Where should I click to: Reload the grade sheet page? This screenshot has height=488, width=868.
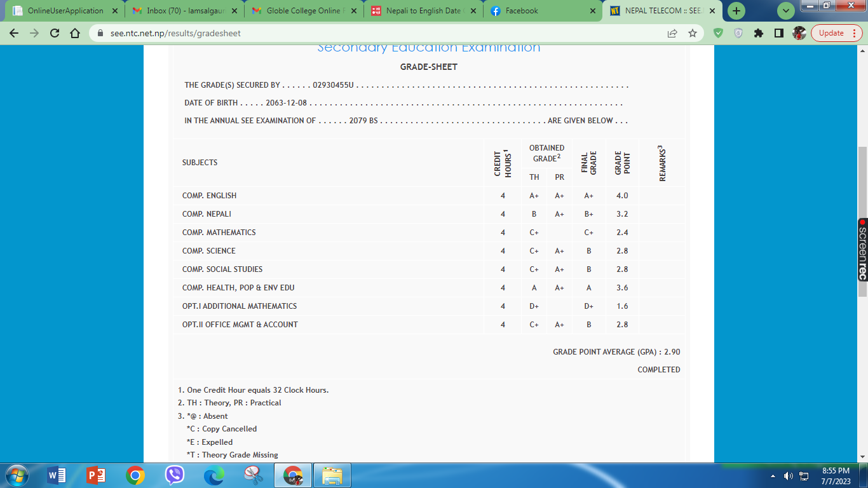pos(55,34)
